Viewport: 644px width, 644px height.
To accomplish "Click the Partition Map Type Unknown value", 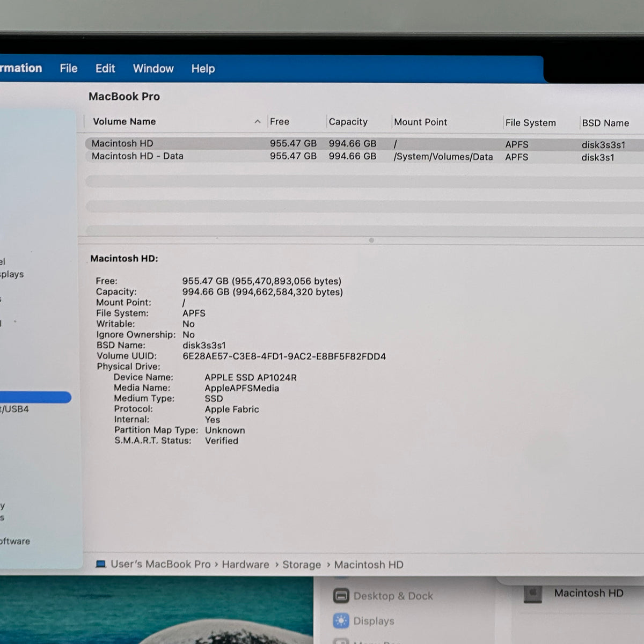I will (x=225, y=430).
